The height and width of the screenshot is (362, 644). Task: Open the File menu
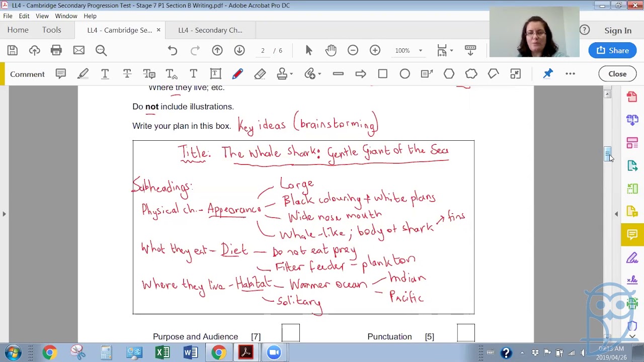(x=8, y=16)
